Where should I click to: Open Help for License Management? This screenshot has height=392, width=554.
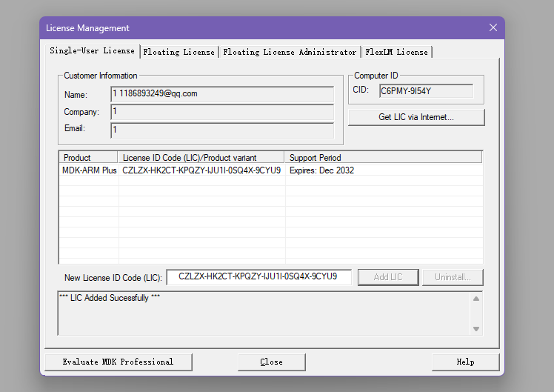click(465, 362)
